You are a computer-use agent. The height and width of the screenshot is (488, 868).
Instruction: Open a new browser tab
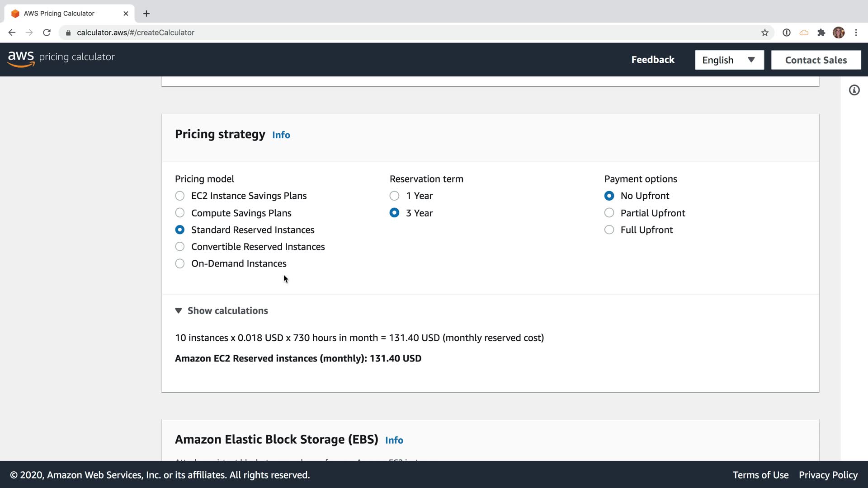click(146, 14)
